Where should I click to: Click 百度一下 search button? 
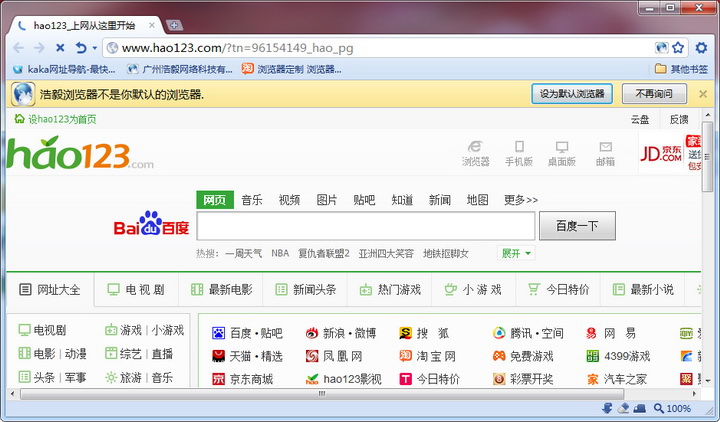tap(577, 225)
